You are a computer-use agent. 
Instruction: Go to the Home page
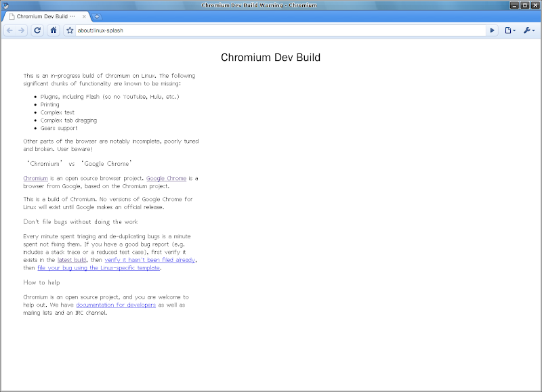click(54, 30)
